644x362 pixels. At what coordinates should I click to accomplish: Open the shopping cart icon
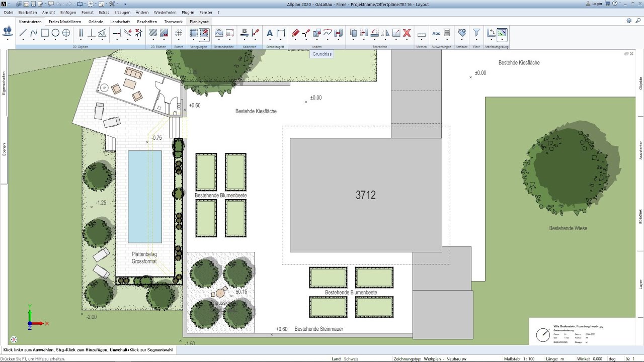[x=608, y=4]
